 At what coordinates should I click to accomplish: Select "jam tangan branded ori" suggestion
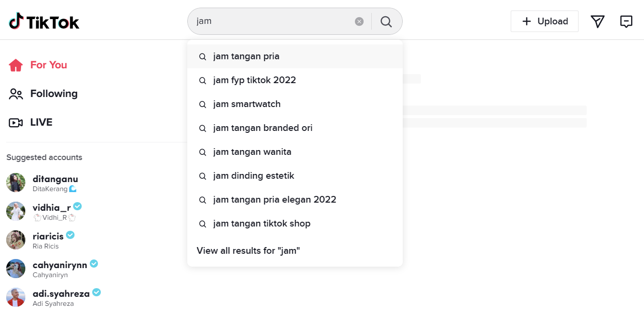click(263, 128)
